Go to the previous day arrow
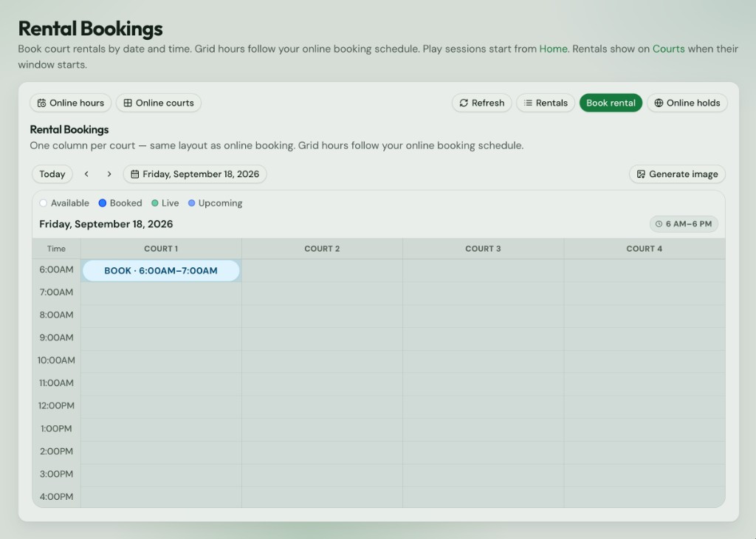Image resolution: width=756 pixels, height=539 pixels. [86, 174]
